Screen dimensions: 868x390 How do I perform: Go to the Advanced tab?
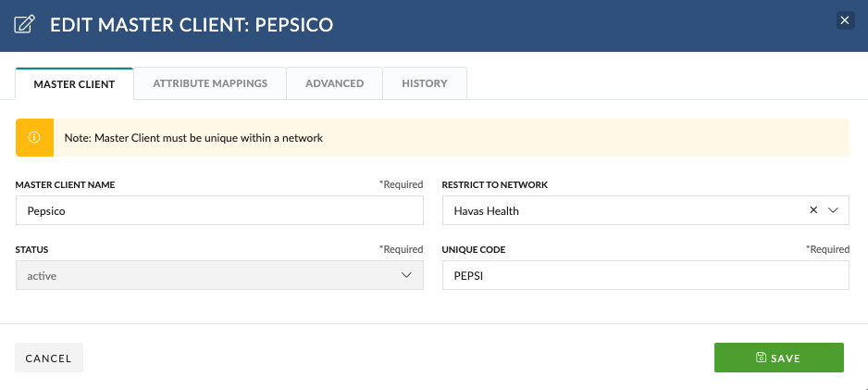coord(334,83)
